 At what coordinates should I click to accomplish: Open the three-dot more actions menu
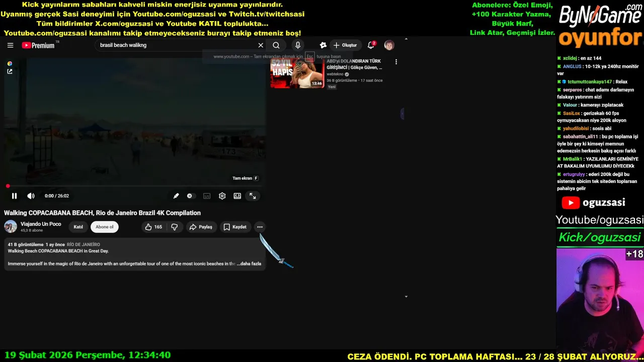(260, 227)
